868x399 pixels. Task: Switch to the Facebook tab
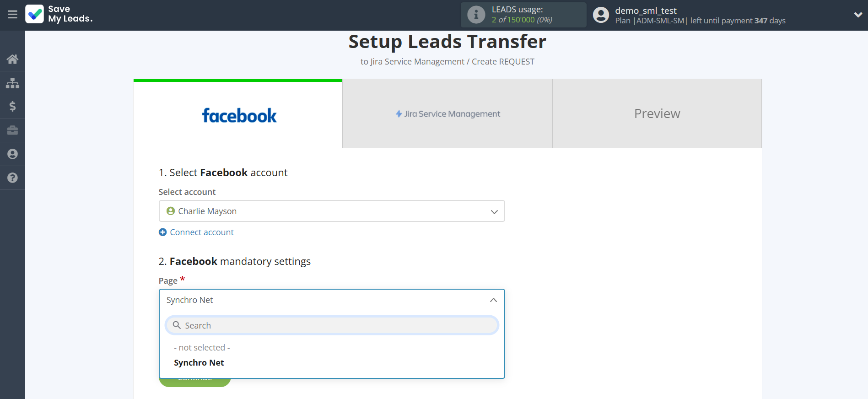[238, 114]
